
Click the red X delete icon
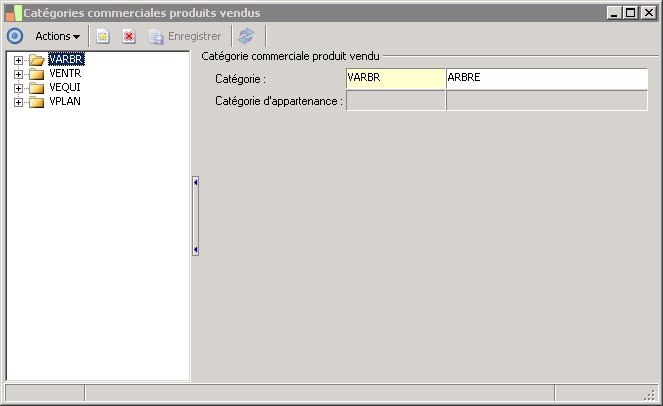point(129,36)
